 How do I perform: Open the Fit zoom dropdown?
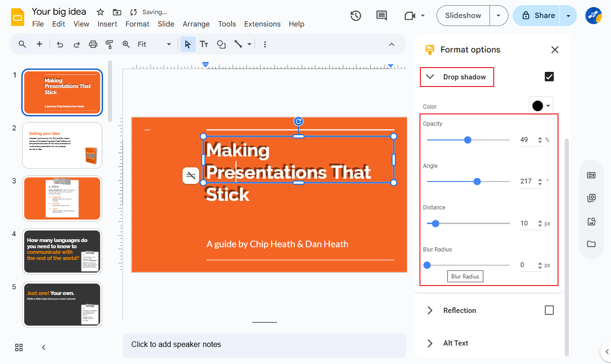(x=169, y=44)
